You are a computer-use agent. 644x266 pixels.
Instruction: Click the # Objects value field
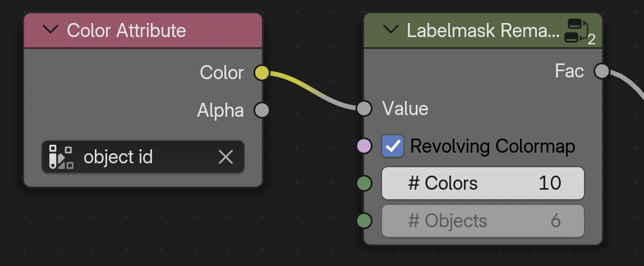point(483,221)
